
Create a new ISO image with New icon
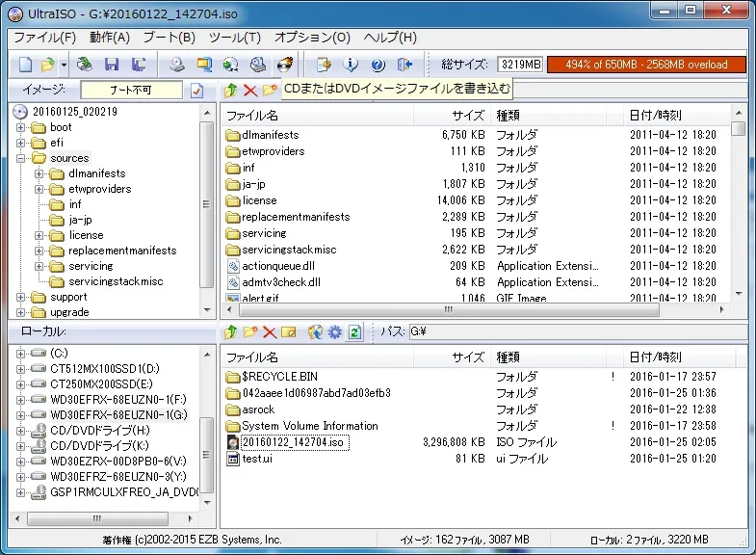(26, 65)
